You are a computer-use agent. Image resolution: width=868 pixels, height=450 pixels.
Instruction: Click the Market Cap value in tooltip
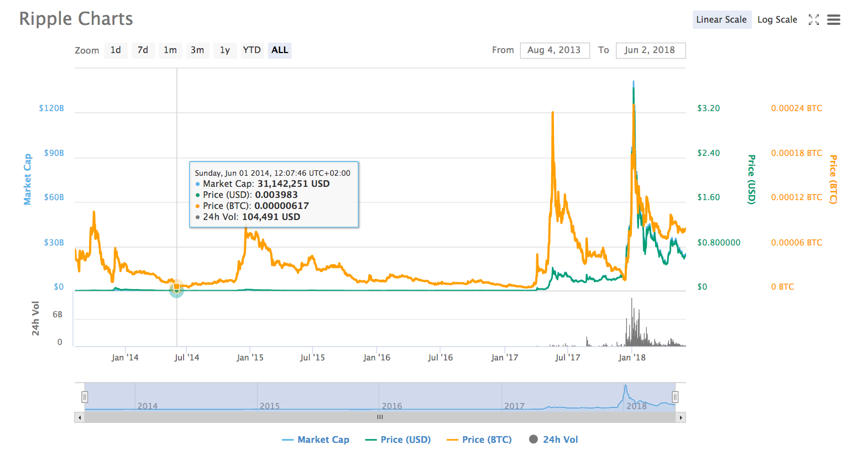click(294, 184)
